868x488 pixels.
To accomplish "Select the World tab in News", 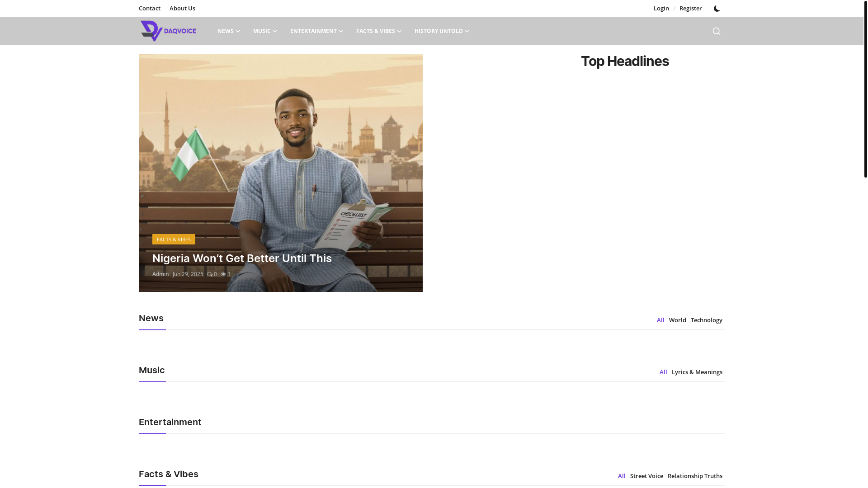I will point(677,320).
